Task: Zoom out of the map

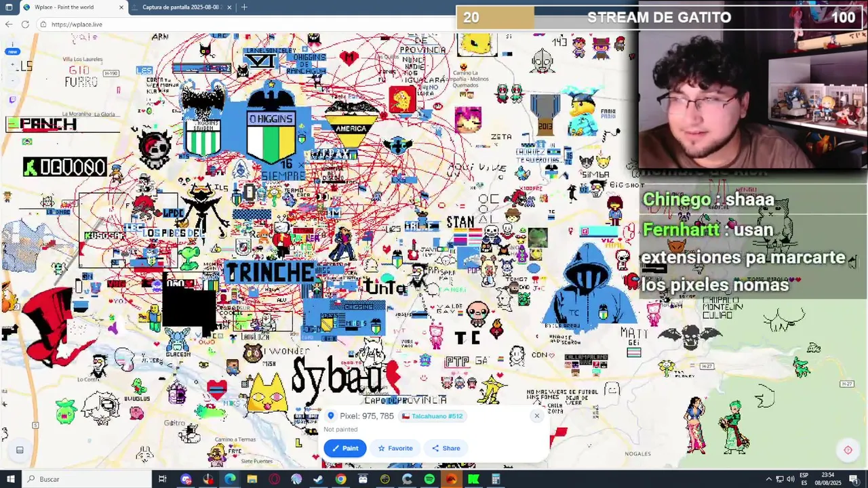Action: point(12,81)
